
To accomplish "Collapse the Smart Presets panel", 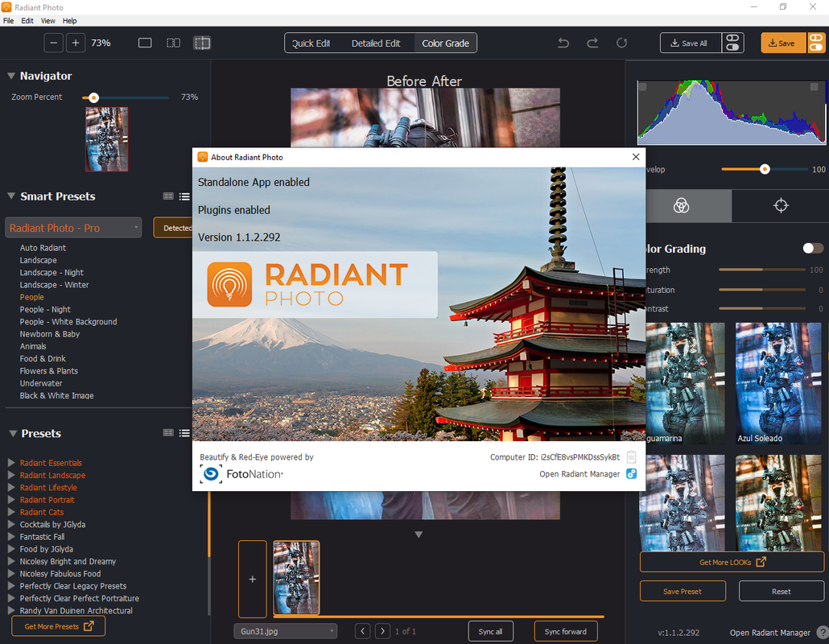I will click(10, 196).
